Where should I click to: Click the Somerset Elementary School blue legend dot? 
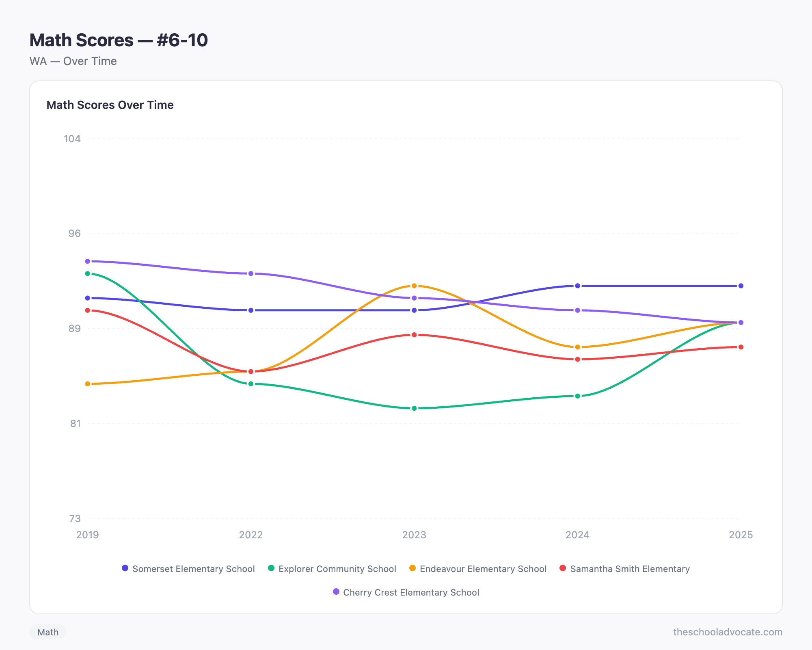(125, 568)
